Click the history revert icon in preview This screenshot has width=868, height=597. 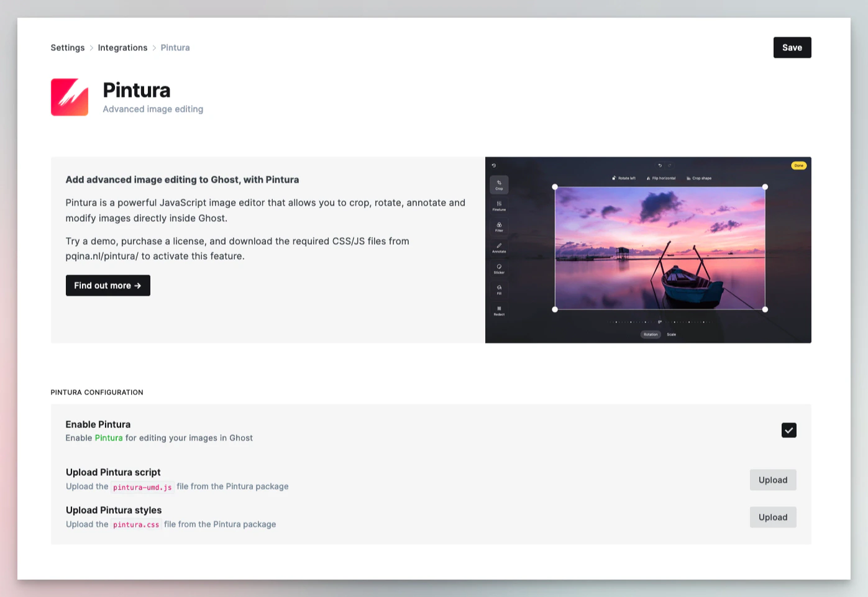click(494, 165)
